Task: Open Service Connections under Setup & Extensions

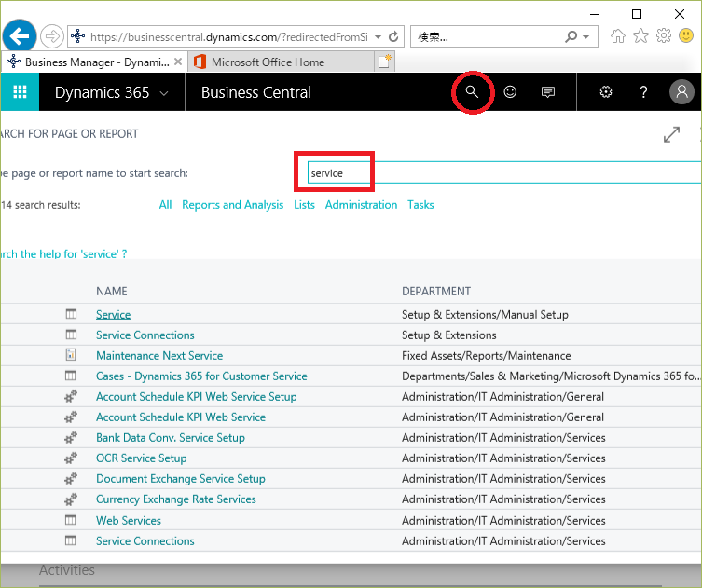Action: [145, 335]
